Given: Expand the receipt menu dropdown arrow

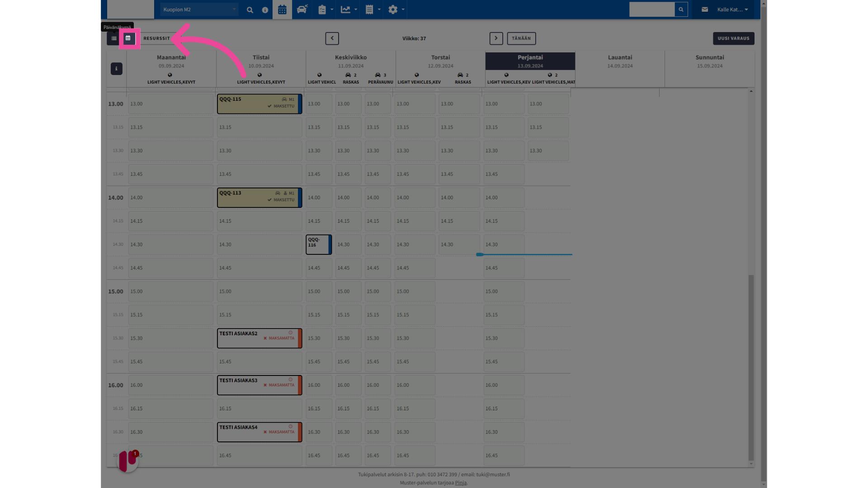Looking at the screenshot, I should (379, 9).
